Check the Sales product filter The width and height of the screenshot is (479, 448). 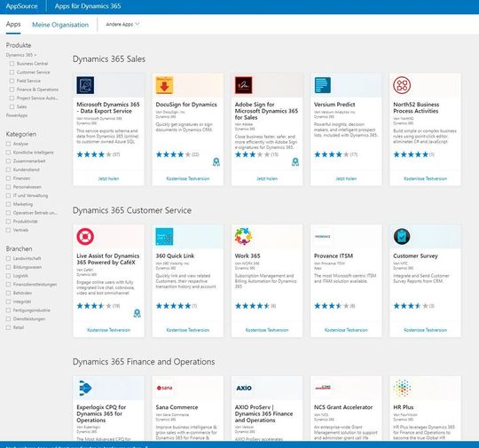tap(12, 106)
